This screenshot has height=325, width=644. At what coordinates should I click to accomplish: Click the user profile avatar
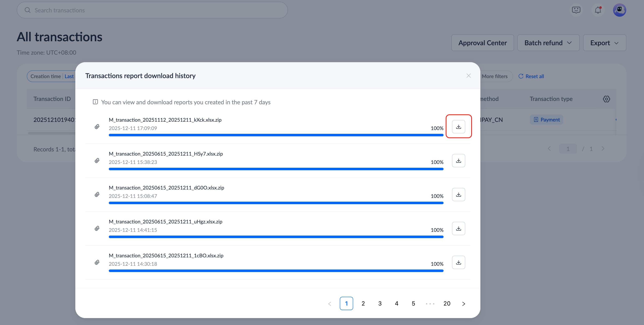(x=619, y=10)
